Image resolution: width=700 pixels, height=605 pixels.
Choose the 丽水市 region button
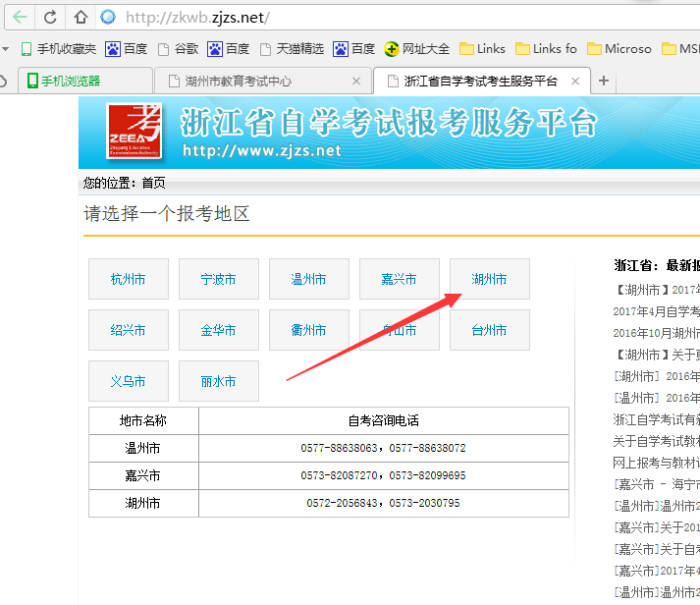click(218, 381)
